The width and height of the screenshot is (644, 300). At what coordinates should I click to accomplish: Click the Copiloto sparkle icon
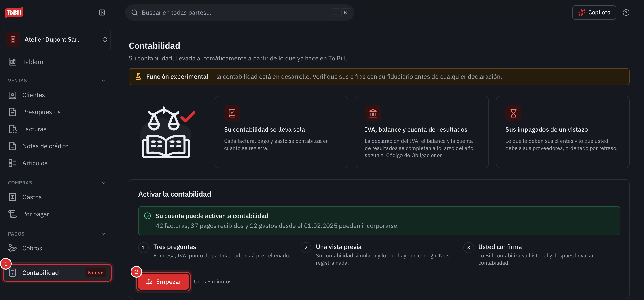pos(582,13)
